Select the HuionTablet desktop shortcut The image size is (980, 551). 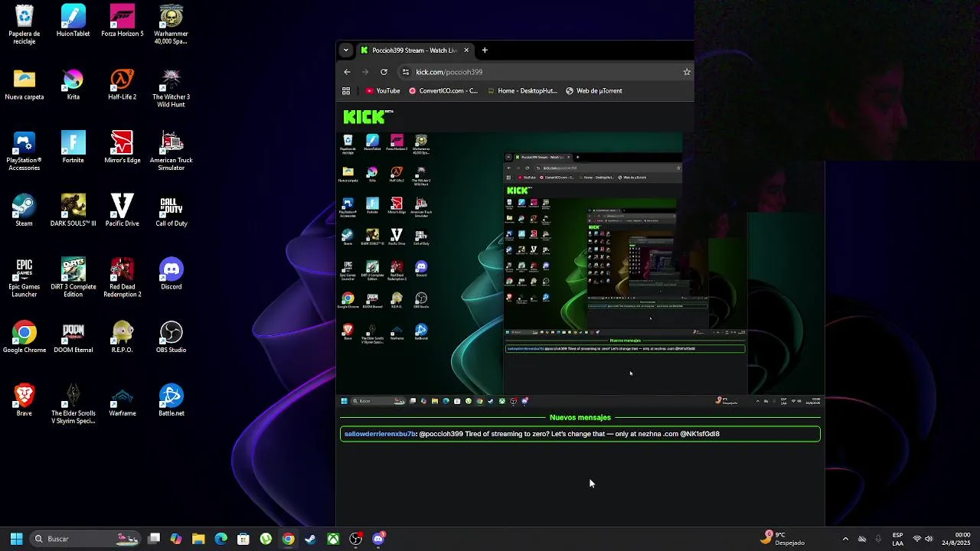click(73, 21)
